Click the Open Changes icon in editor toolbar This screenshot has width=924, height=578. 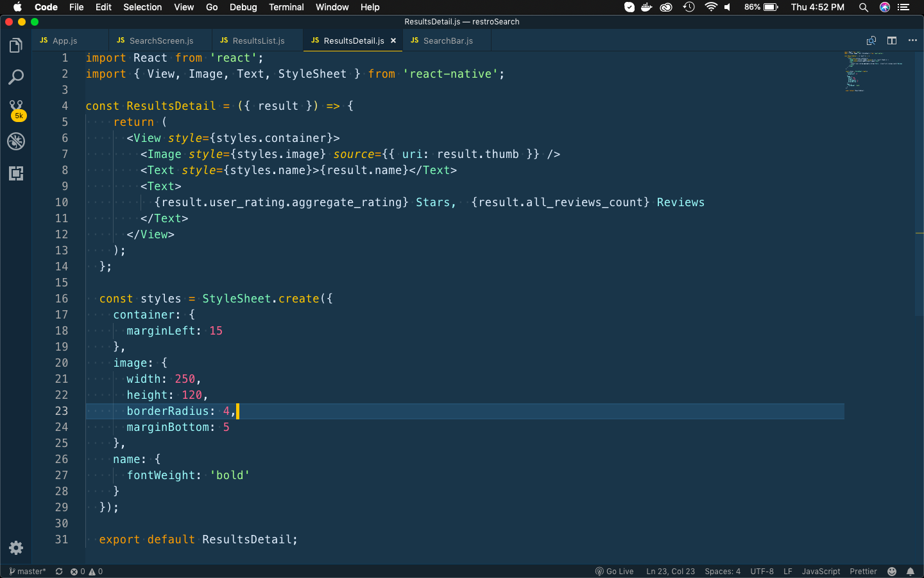tap(871, 40)
